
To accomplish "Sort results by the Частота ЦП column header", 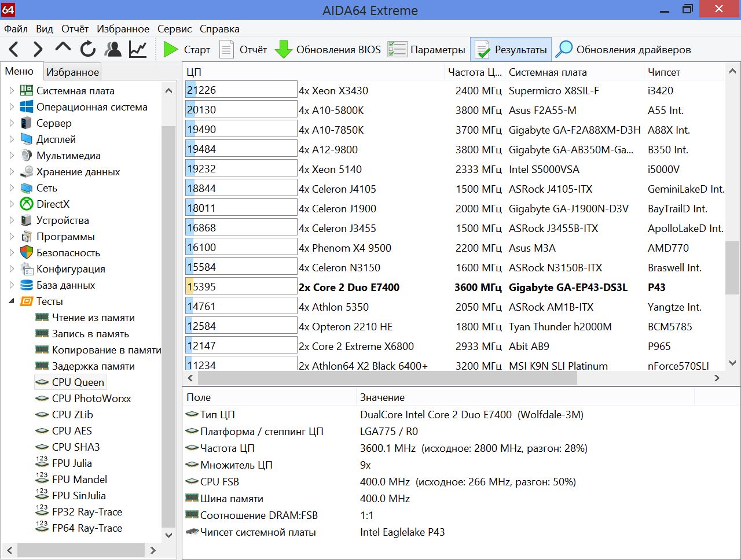I will (474, 72).
